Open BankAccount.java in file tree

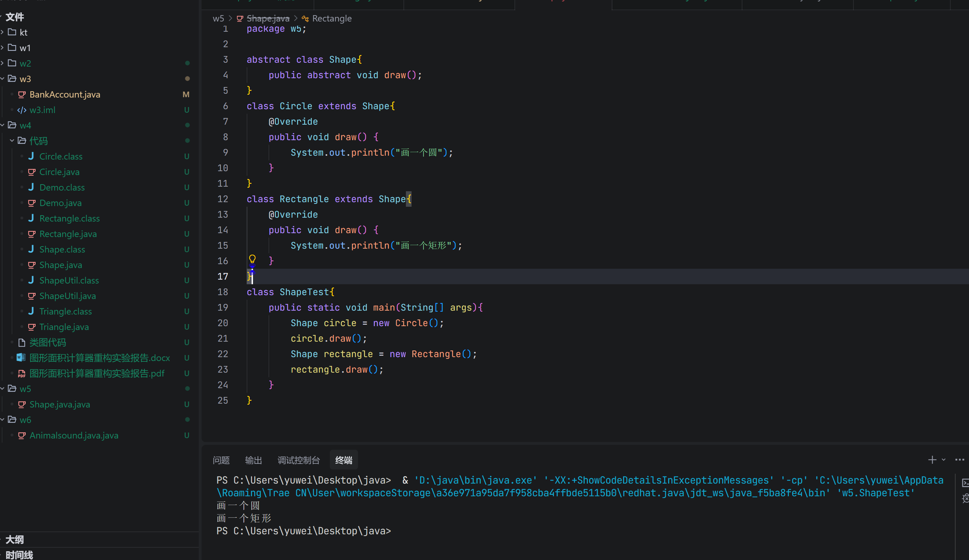(64, 94)
